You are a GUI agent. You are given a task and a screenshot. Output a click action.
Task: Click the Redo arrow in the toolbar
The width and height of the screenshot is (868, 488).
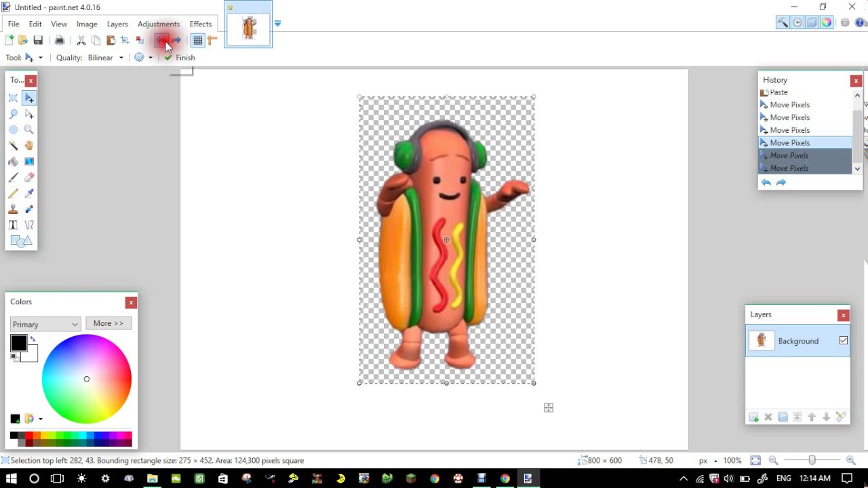[x=176, y=41]
